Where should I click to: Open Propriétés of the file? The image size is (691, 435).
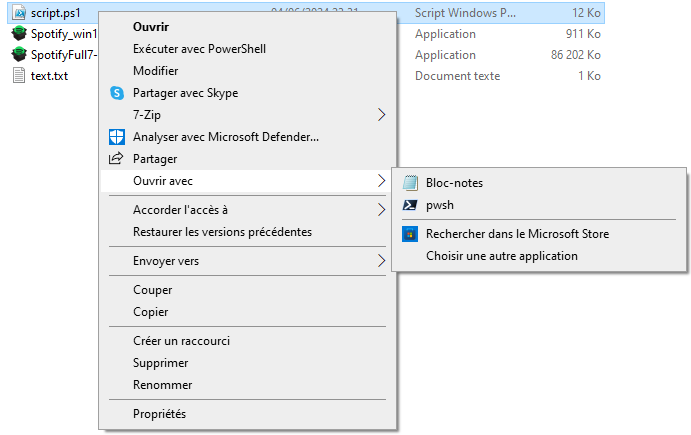point(159,414)
